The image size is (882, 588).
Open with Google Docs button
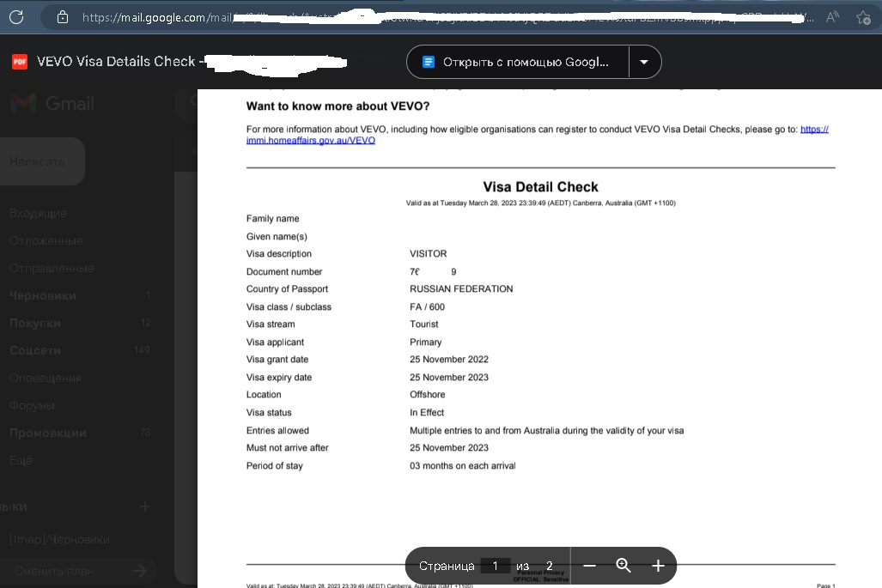click(517, 62)
